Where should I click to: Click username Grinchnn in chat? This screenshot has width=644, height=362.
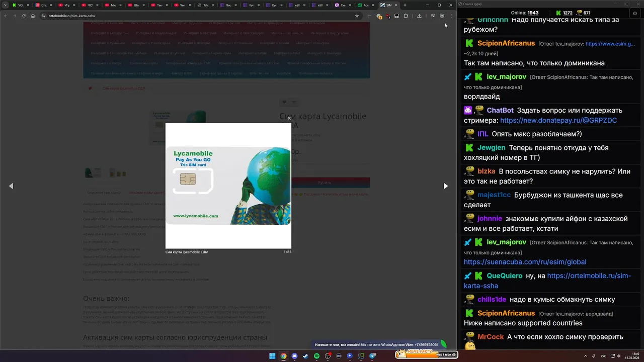pyautogui.click(x=493, y=20)
